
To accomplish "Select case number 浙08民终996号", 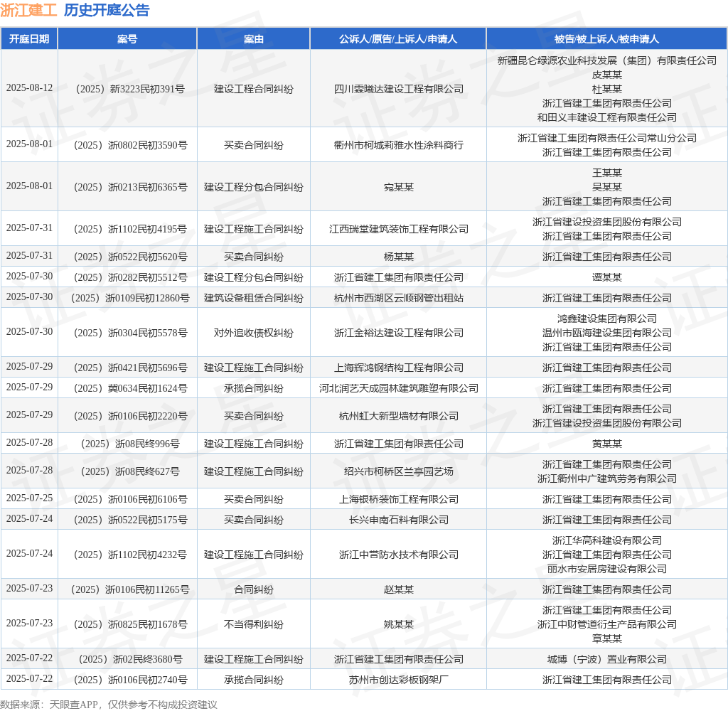I will coord(130,444).
